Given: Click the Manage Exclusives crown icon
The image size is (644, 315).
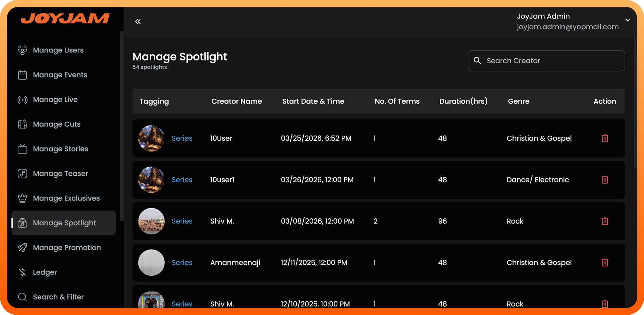Looking at the screenshot, I should pos(22,198).
